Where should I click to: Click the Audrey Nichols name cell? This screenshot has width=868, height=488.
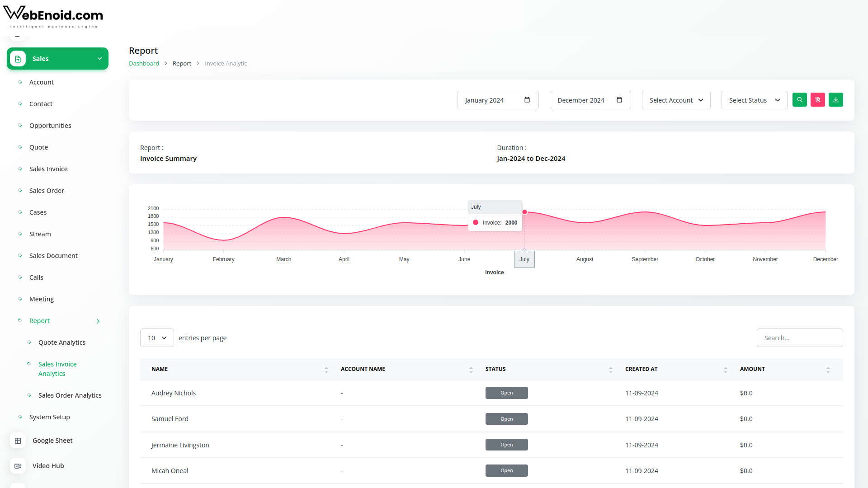point(174,393)
